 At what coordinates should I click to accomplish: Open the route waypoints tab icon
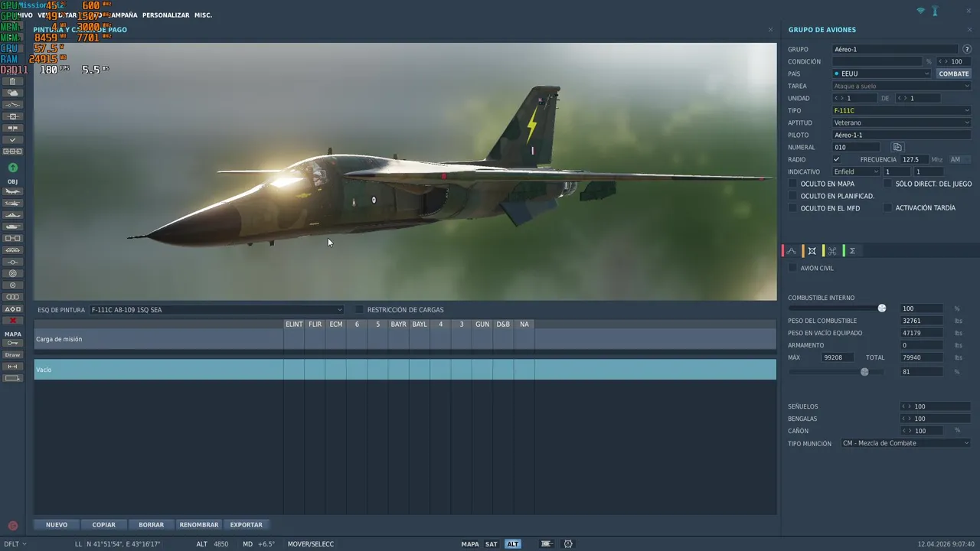(792, 251)
